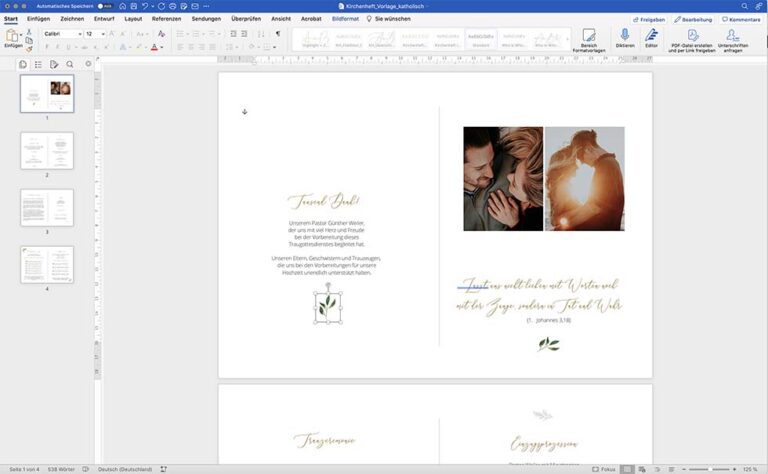Open the Editor tool in the ribbon
The height and width of the screenshot is (474, 768).
tap(651, 35)
